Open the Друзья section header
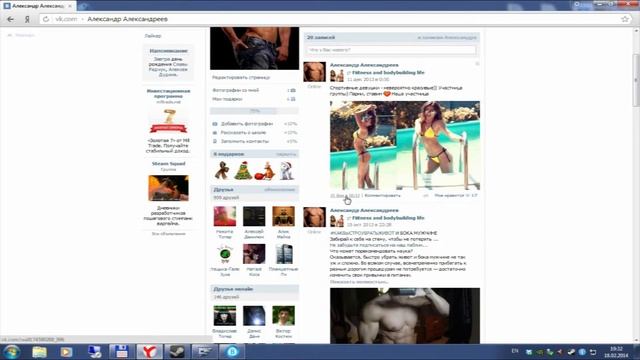 [x=254, y=189]
